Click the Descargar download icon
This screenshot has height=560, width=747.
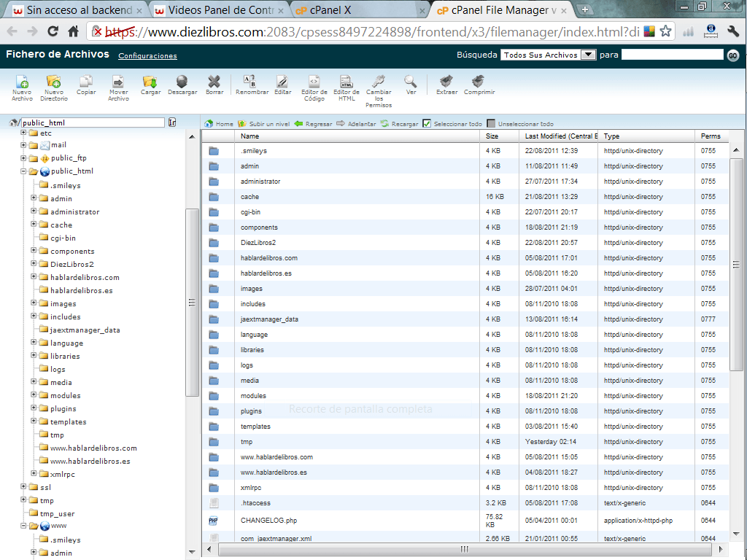pos(182,85)
